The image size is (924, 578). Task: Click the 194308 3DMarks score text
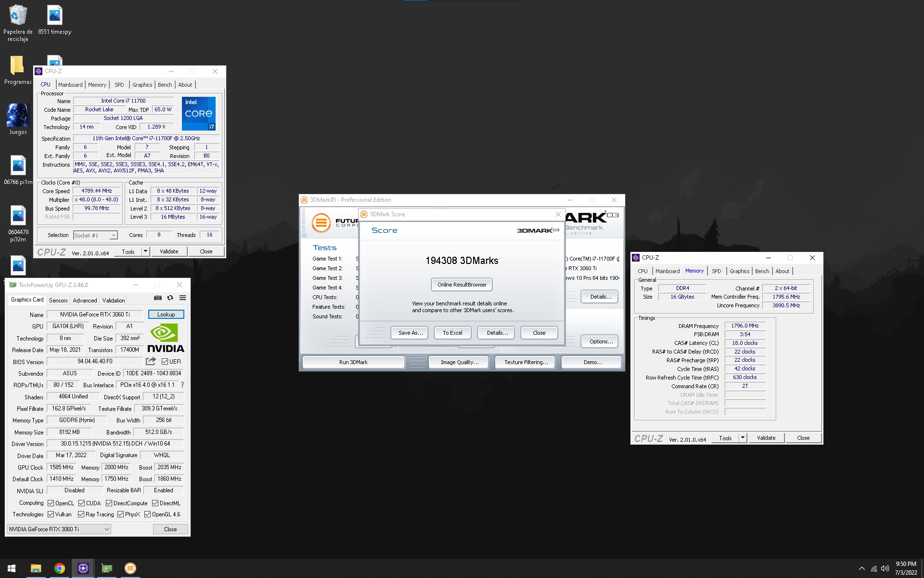[x=462, y=261]
